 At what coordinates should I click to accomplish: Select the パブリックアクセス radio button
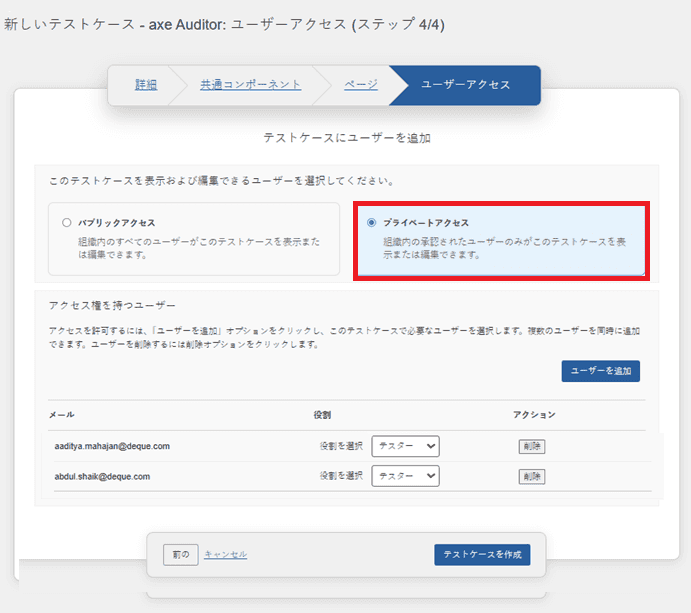(x=67, y=223)
